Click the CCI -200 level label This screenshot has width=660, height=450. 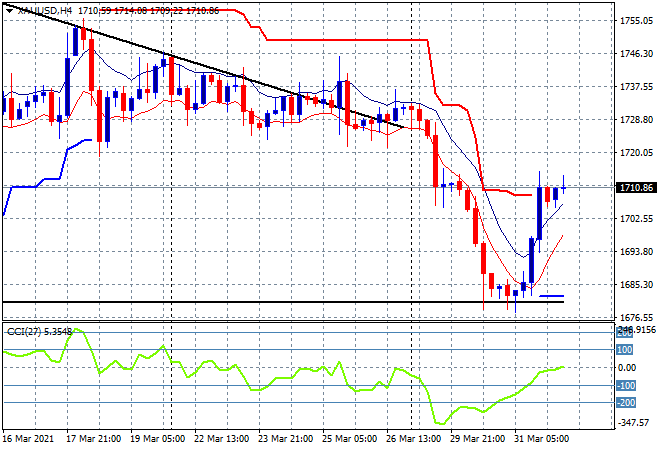(625, 403)
